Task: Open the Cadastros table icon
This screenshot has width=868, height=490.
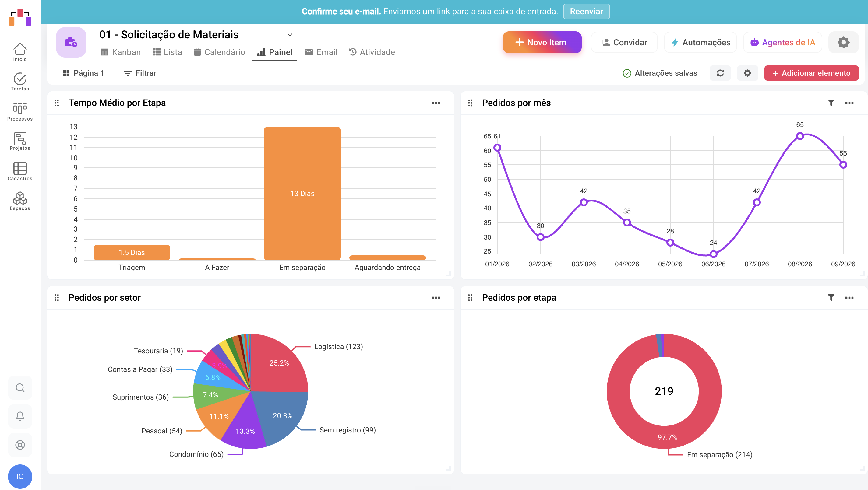Action: point(20,171)
